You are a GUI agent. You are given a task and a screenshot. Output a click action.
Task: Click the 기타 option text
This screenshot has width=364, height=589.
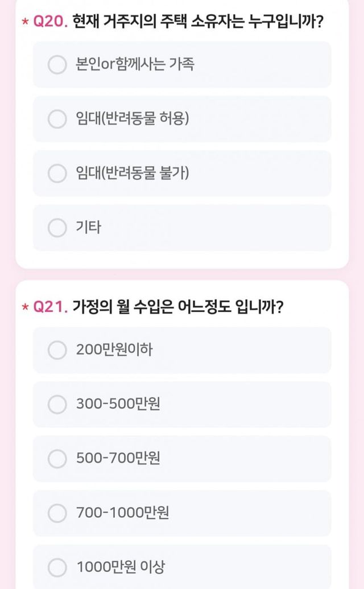[88, 228]
